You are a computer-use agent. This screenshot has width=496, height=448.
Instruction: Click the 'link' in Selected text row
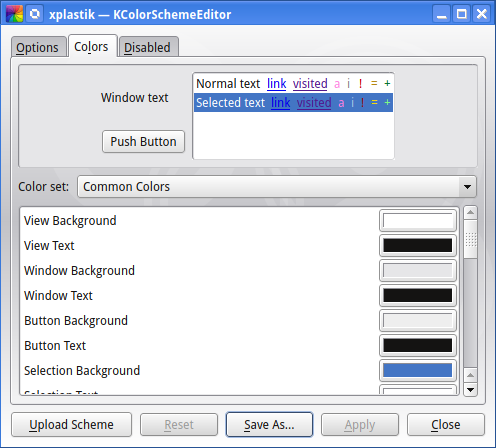click(281, 103)
